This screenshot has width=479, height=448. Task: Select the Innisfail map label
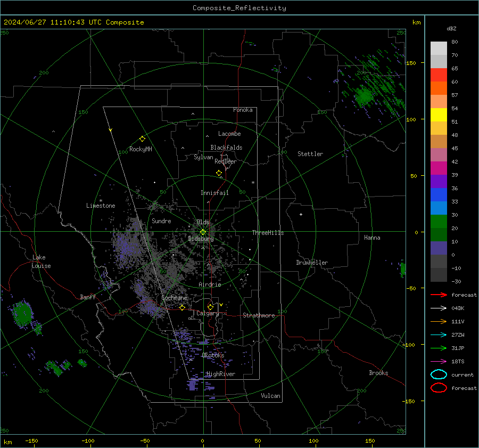214,193
